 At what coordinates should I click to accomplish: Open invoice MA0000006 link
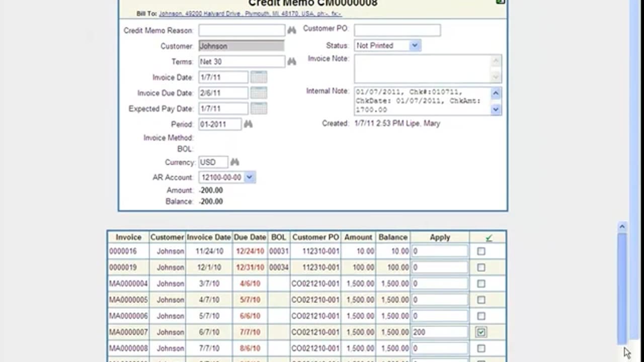(x=128, y=316)
